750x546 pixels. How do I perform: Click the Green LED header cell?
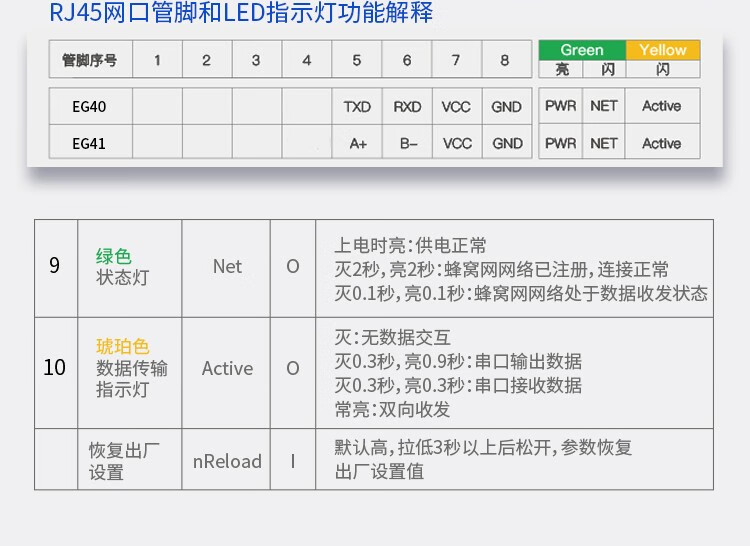coord(581,50)
